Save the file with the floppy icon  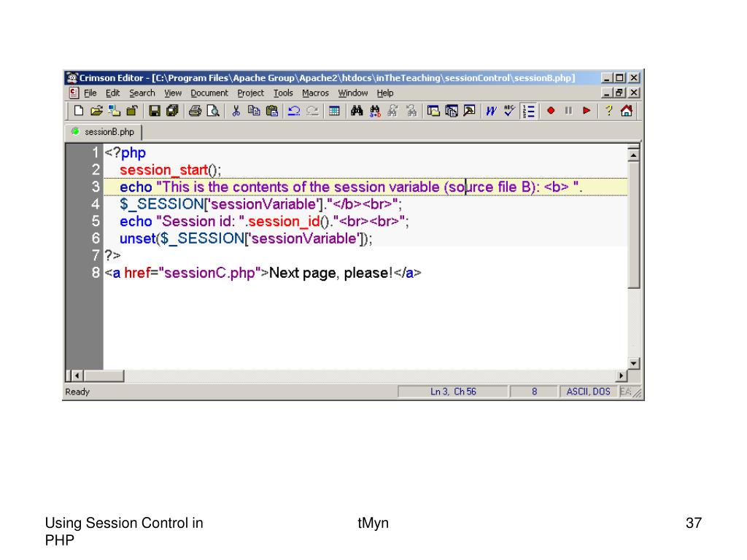click(155, 112)
